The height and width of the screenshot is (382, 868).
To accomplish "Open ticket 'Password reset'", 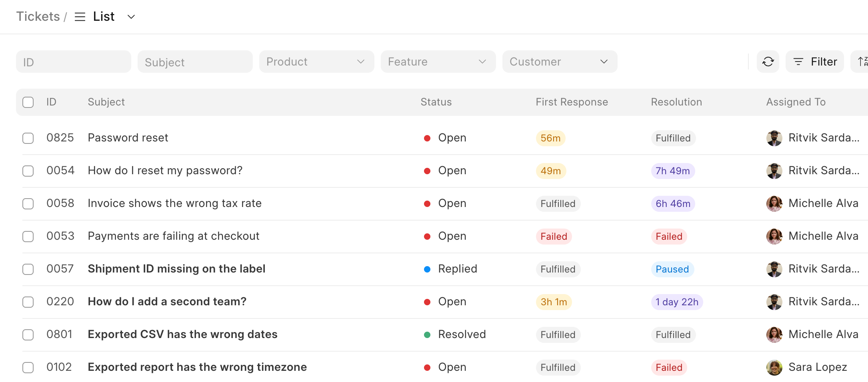I will pos(128,138).
